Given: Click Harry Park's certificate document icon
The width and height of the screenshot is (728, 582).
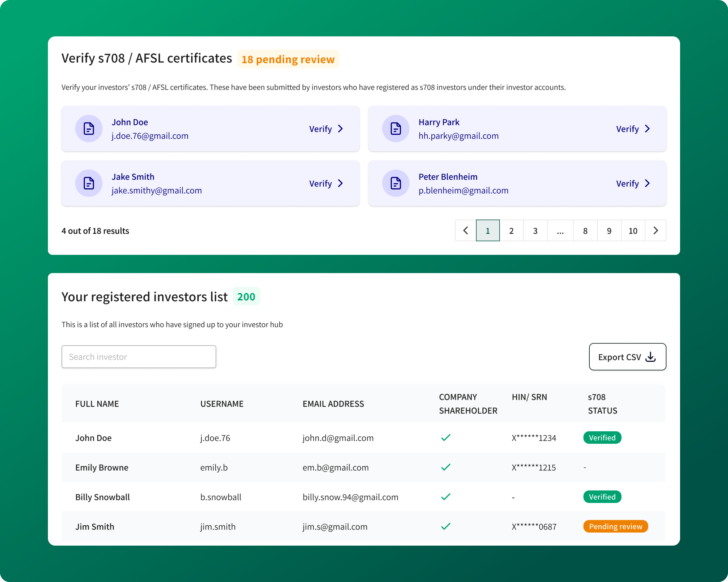Looking at the screenshot, I should pos(396,129).
